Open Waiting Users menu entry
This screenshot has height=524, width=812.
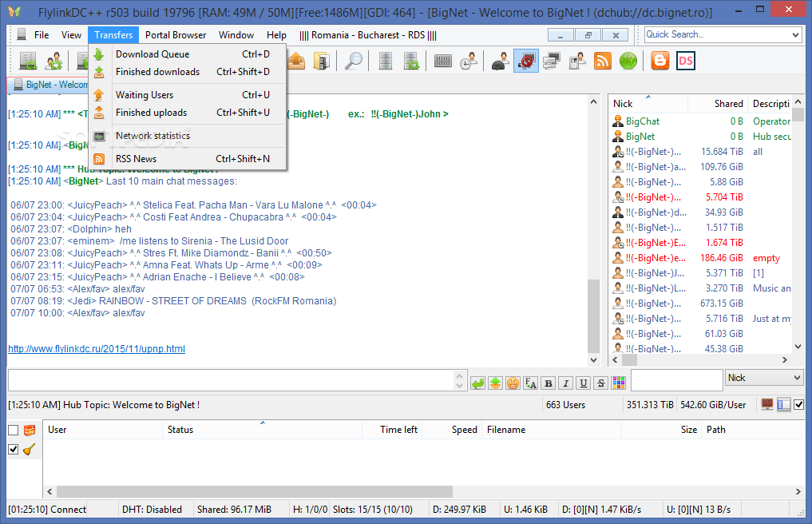[188, 95]
